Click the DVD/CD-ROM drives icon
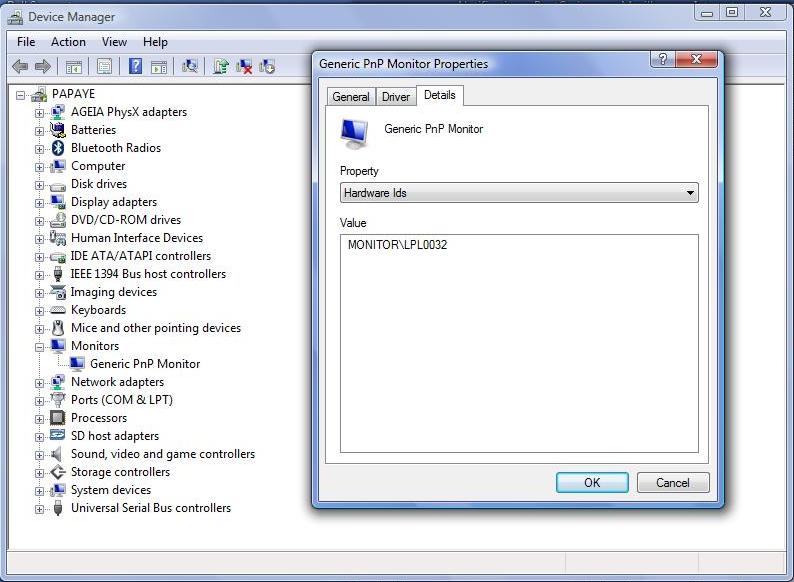The image size is (794, 582). click(x=58, y=220)
